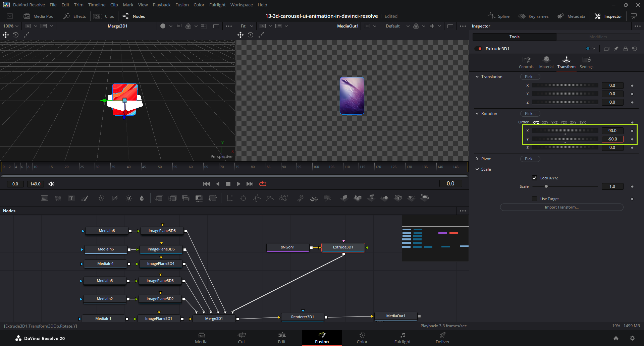Click the Rotation Pick button
644x346 pixels.
[x=530, y=114]
